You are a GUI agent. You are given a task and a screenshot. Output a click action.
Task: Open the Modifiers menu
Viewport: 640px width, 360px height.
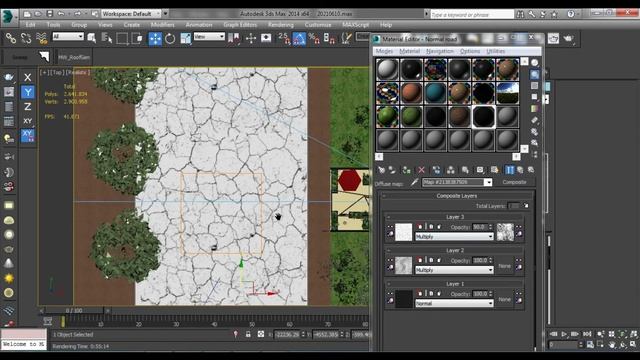(162, 25)
